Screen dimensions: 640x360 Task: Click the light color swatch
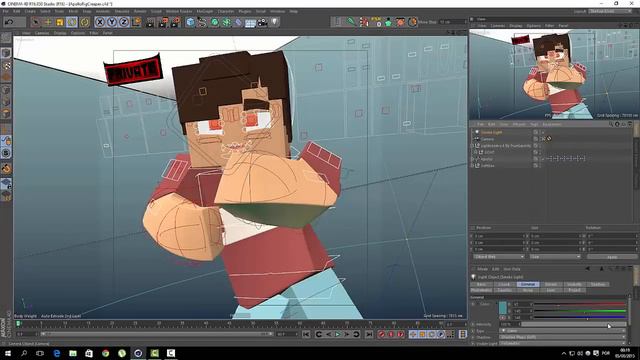click(503, 307)
